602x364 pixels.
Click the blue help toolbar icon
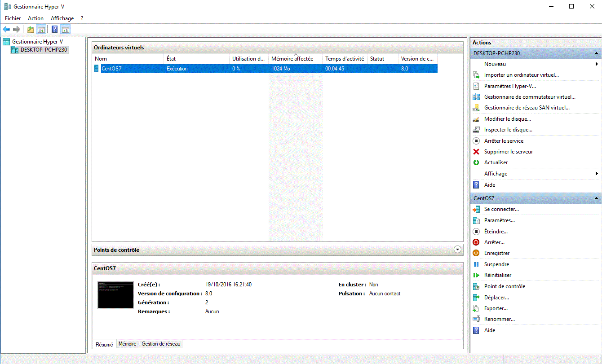click(54, 30)
